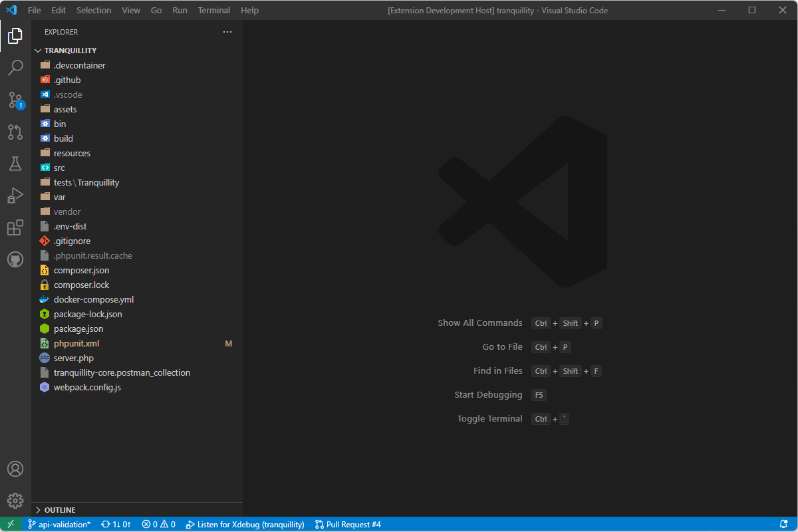The height and width of the screenshot is (532, 798).
Task: Open the webpack.config.js file
Action: pyautogui.click(x=137, y=387)
